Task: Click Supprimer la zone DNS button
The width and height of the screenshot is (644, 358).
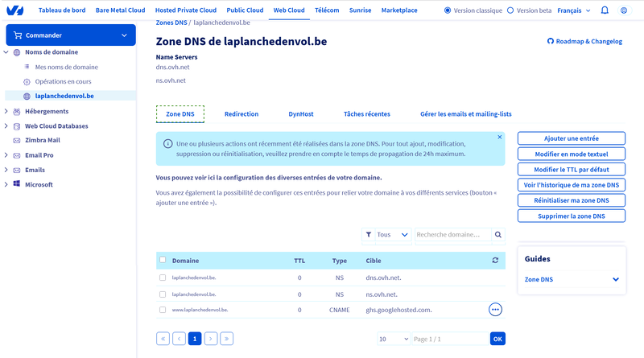Action: click(x=572, y=216)
